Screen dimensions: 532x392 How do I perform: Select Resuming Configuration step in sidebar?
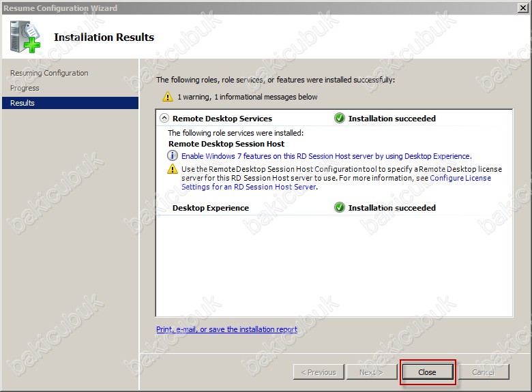pyautogui.click(x=49, y=73)
